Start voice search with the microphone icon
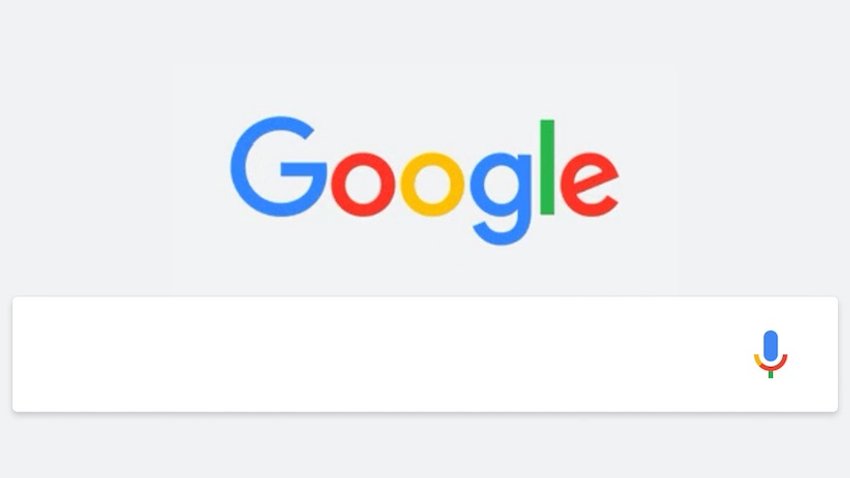 click(770, 354)
